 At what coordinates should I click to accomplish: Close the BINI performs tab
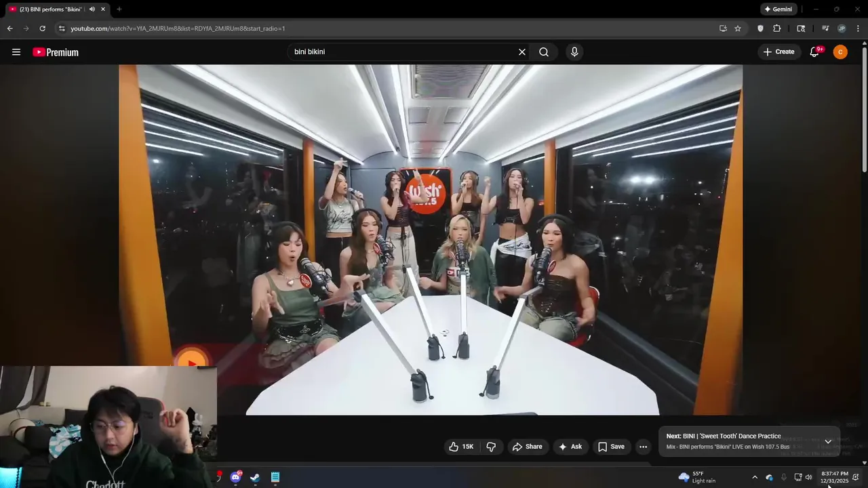tap(103, 9)
